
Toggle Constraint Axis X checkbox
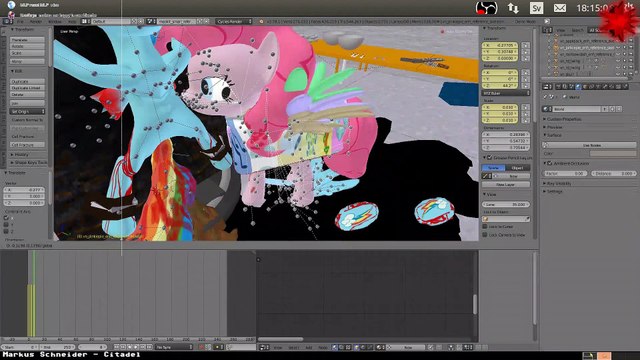pos(6,218)
